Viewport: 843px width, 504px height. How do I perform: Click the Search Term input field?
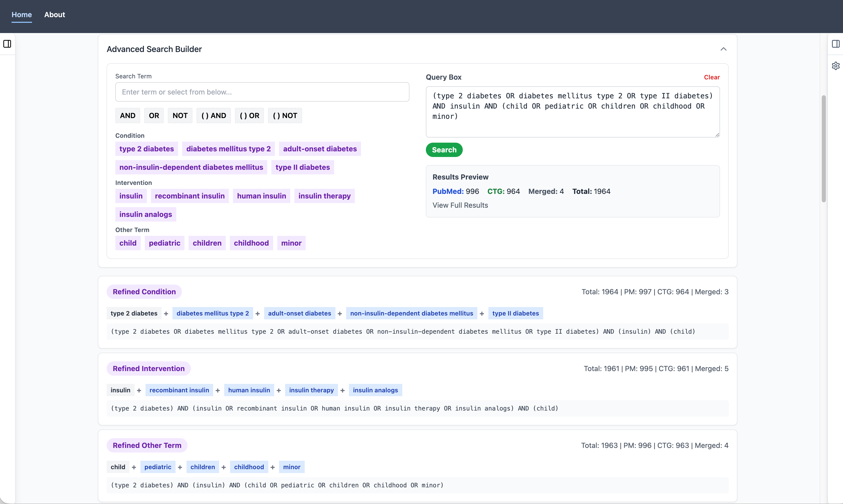(x=262, y=92)
